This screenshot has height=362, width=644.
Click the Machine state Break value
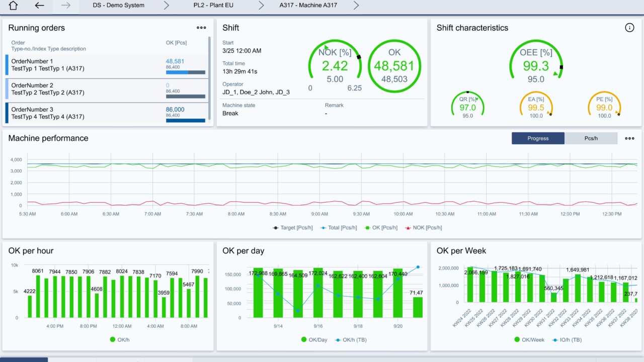[x=230, y=114]
